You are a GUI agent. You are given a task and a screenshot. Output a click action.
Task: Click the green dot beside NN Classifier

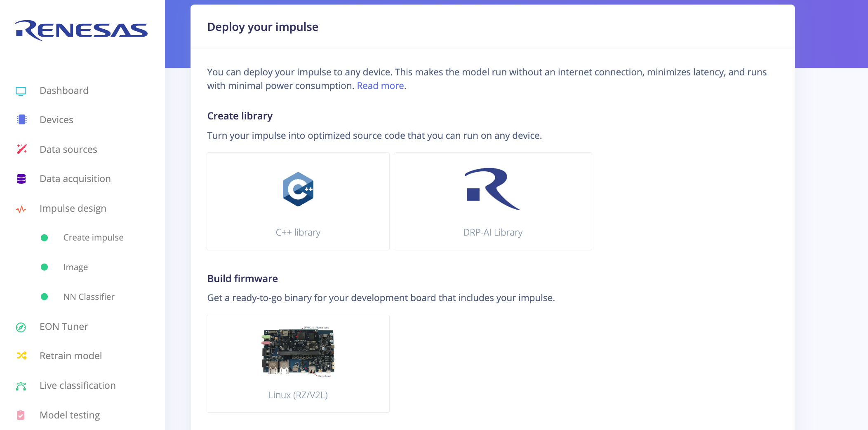tap(45, 297)
